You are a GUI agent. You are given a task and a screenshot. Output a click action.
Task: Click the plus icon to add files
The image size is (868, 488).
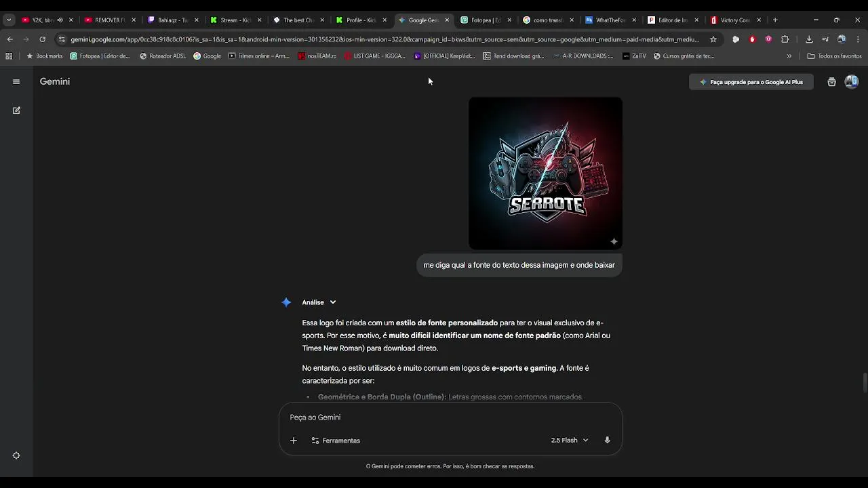294,441
